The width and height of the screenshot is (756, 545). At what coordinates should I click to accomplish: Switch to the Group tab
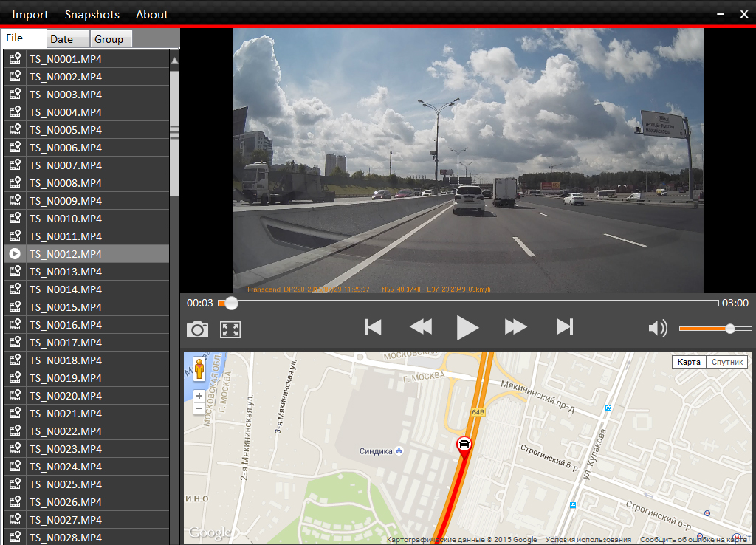coord(111,39)
